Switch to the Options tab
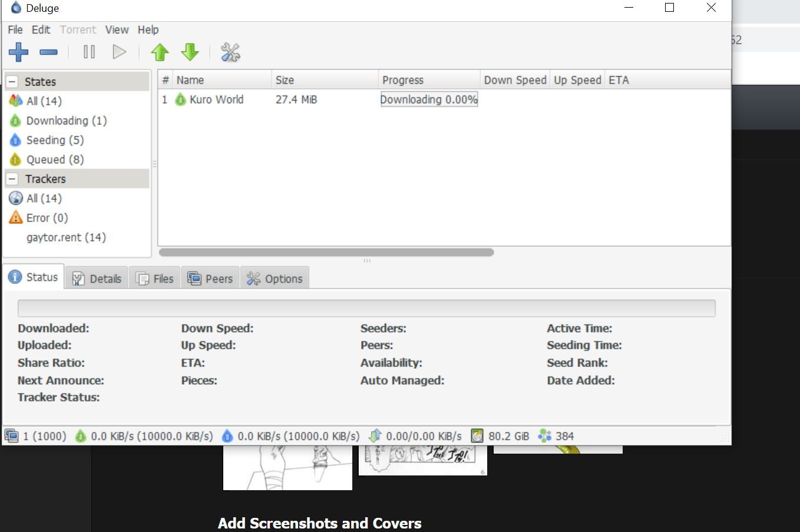 275,279
